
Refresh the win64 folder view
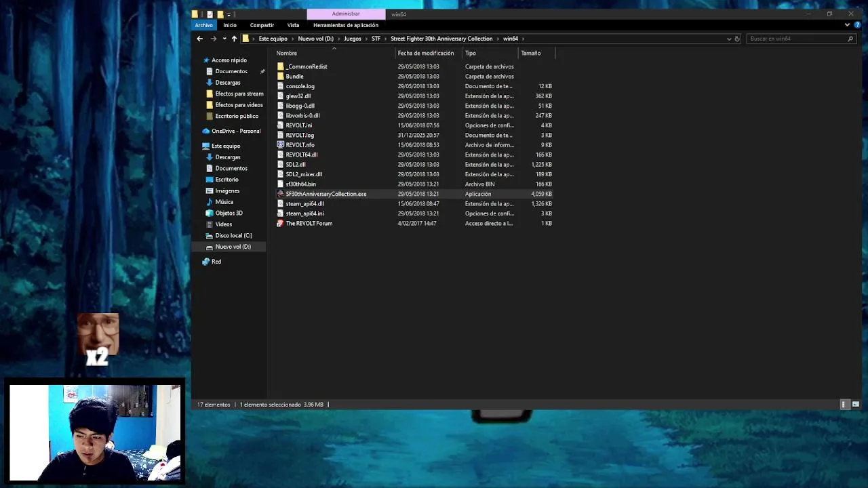(737, 39)
